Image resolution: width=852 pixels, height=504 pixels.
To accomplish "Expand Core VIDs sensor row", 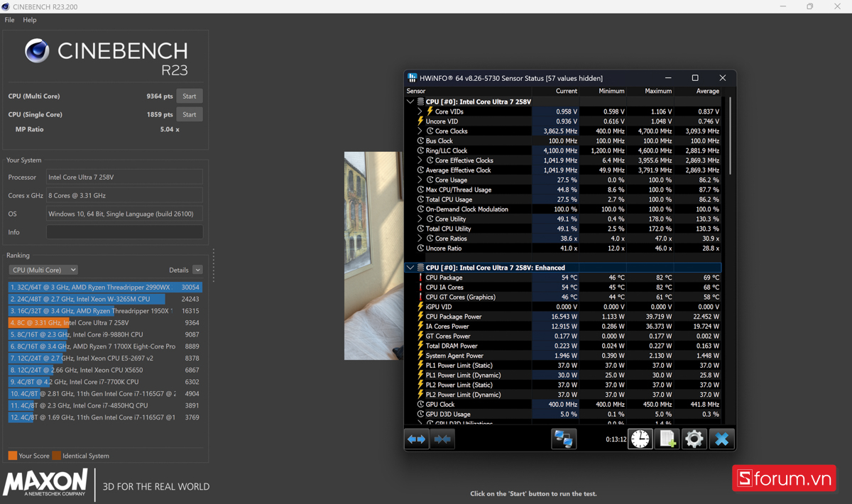I will point(420,111).
